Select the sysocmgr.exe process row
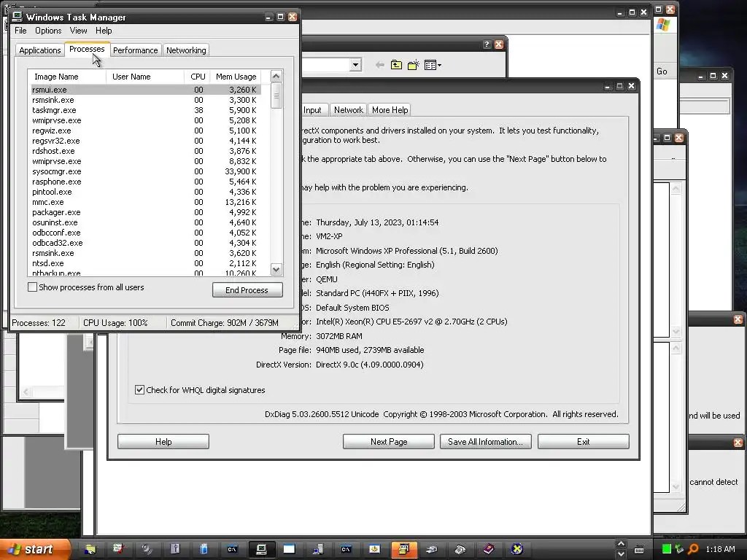Screen dimensions: 747x560 (145, 171)
